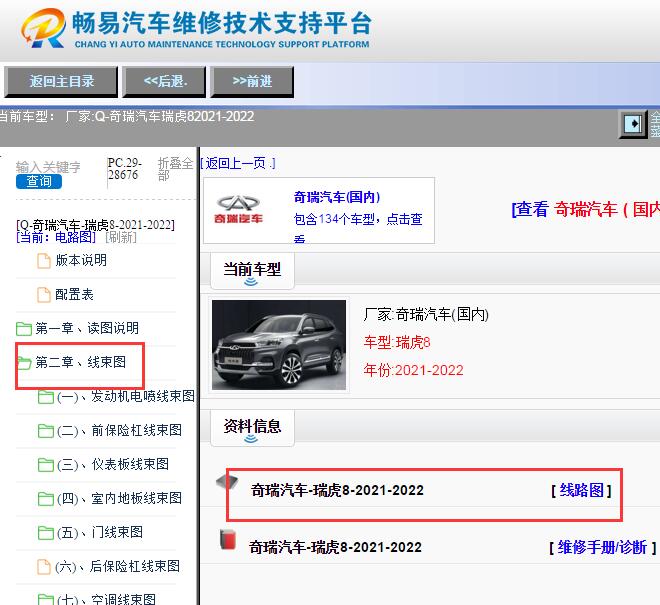The height and width of the screenshot is (605, 660).
Task: Click the Chery brand logo
Action: (238, 210)
